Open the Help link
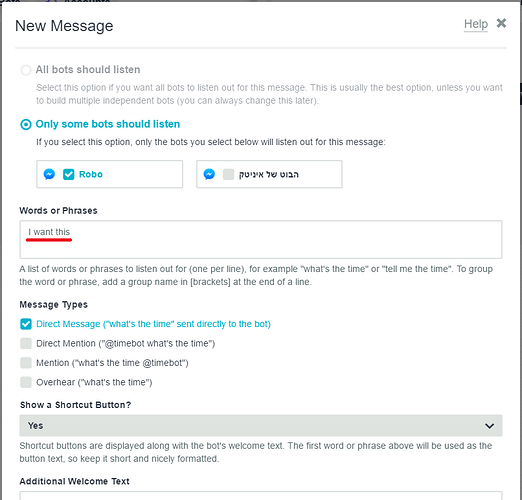 tap(476, 24)
